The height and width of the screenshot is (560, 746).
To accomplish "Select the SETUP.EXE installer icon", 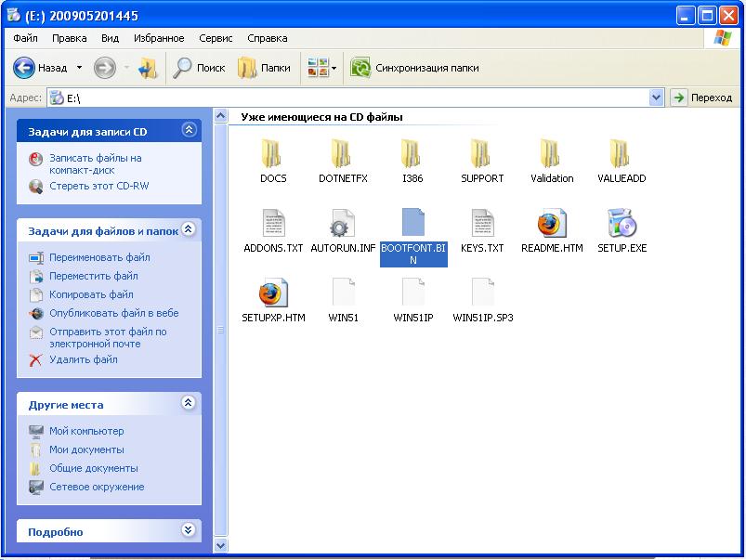I will [622, 223].
